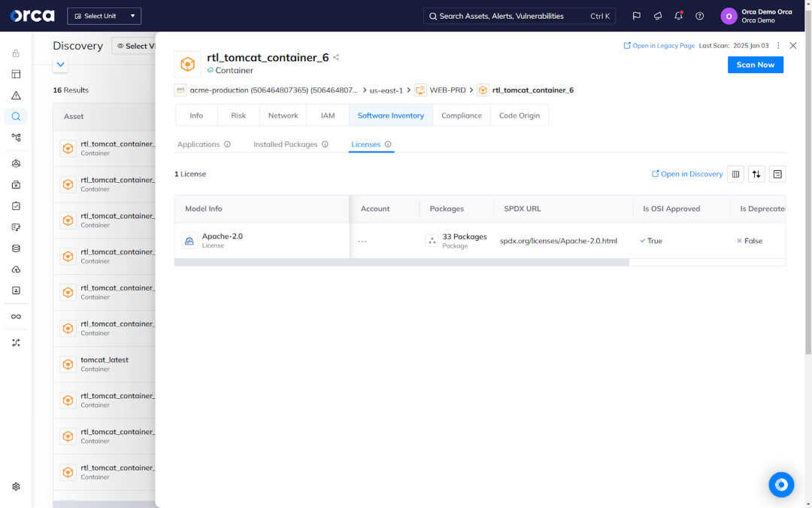This screenshot has width=812, height=508.
Task: Open the database cylinder icon in sidebar
Action: (16, 248)
